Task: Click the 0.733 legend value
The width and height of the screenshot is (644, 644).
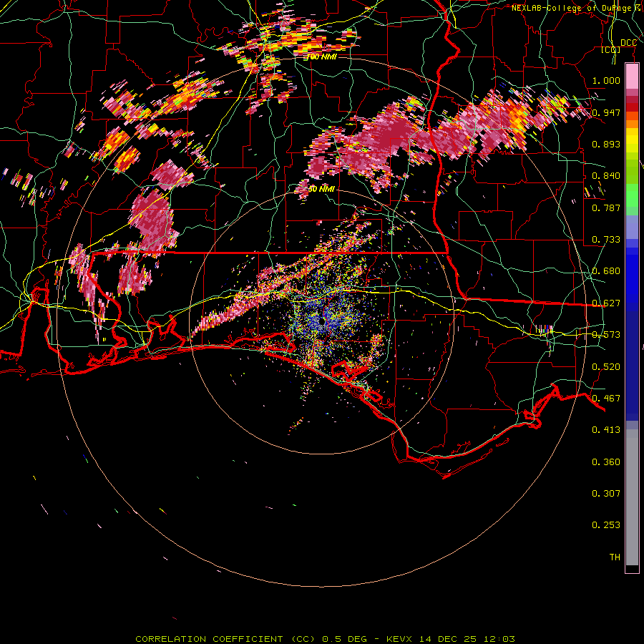Action: pyautogui.click(x=606, y=240)
